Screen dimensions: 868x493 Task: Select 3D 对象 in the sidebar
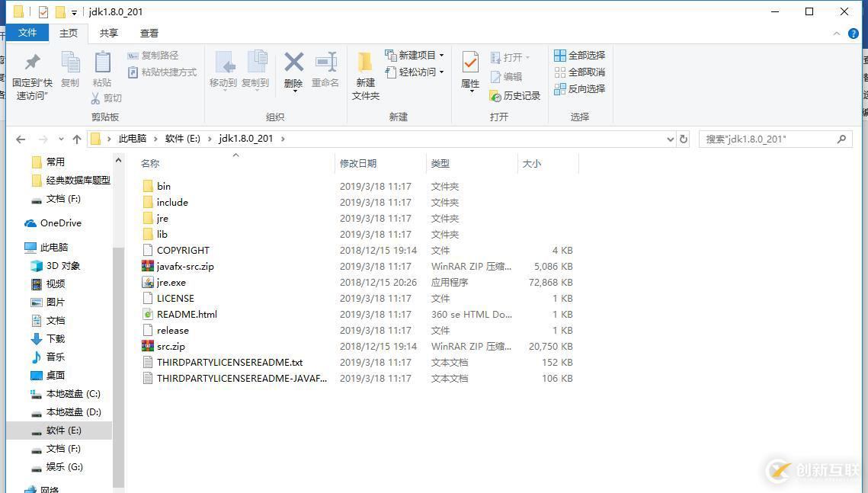[x=56, y=266]
